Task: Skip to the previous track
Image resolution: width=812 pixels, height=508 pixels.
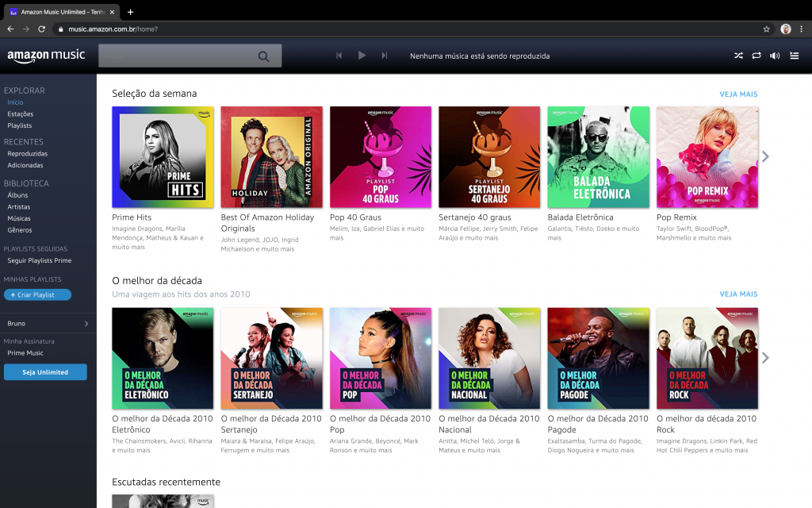Action: tap(339, 56)
